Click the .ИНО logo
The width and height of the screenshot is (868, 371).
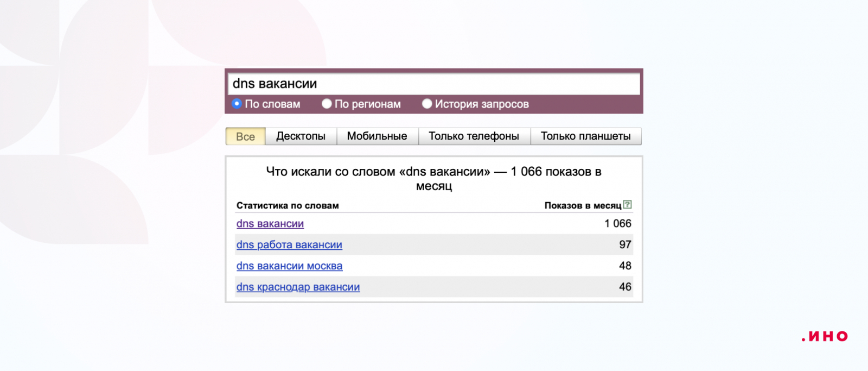pos(825,337)
